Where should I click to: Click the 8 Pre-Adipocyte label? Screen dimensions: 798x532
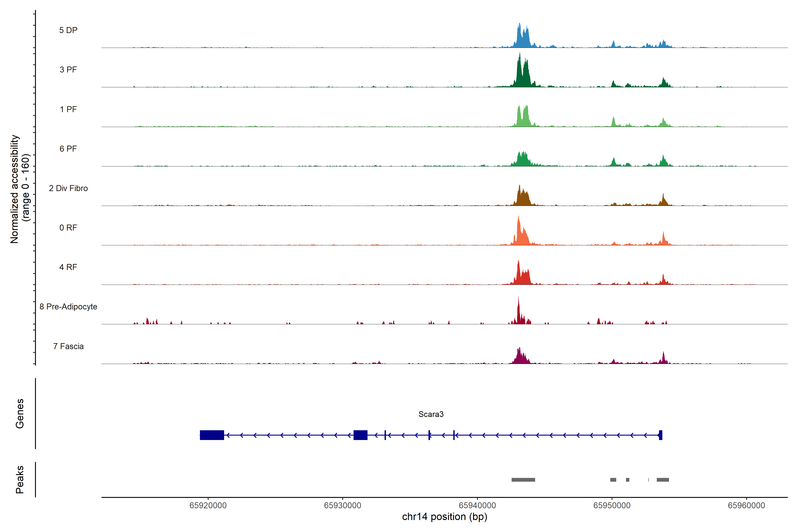(x=68, y=307)
